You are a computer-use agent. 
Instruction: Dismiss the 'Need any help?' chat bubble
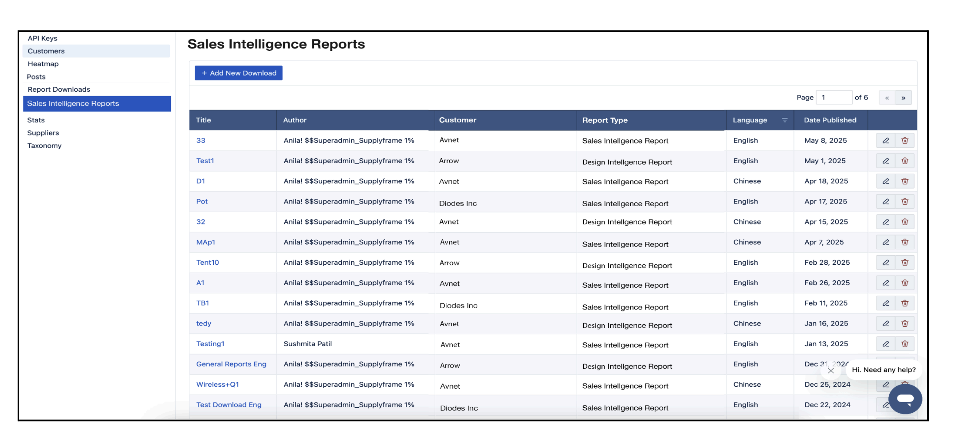coord(831,370)
